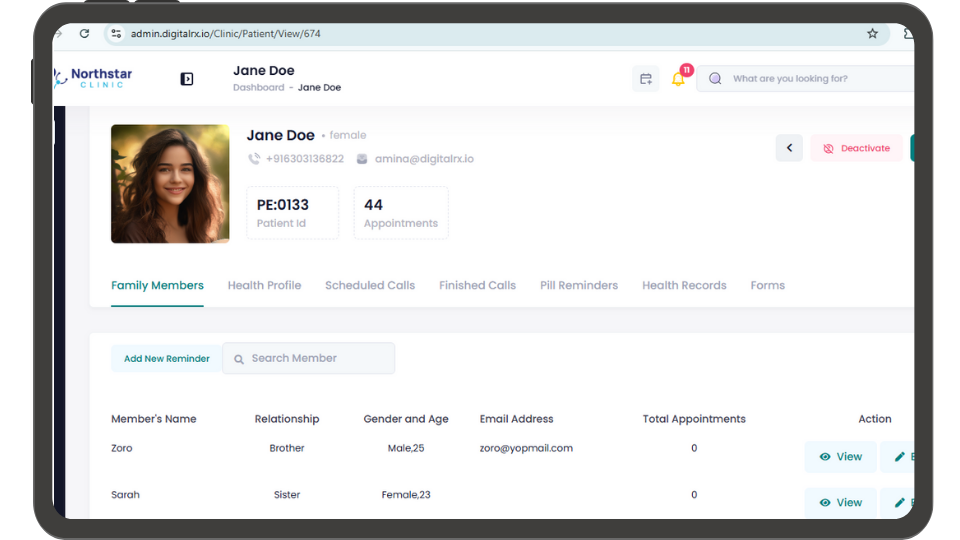Click phone number +916303136822
This screenshot has width=960, height=540.
coord(305,159)
